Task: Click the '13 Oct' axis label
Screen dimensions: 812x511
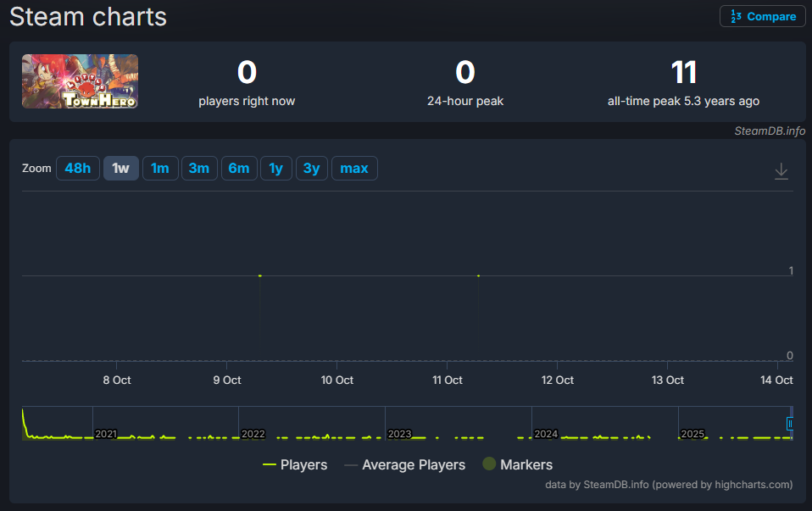Action: tap(668, 380)
